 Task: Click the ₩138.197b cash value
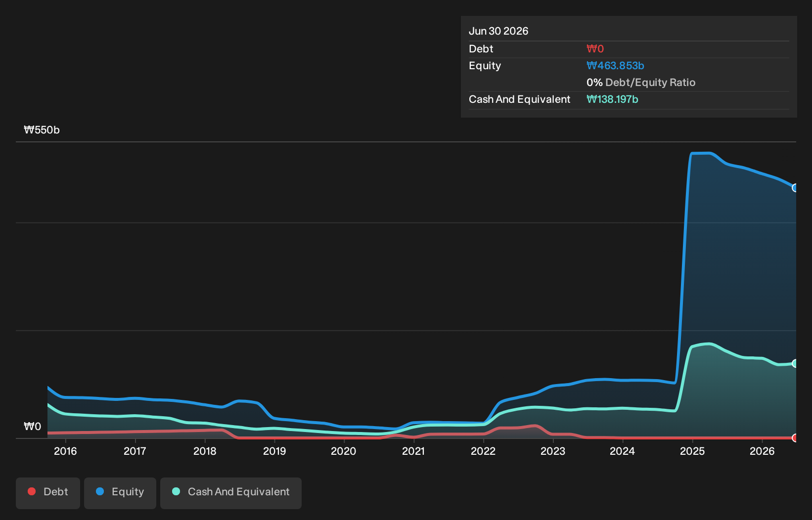612,99
